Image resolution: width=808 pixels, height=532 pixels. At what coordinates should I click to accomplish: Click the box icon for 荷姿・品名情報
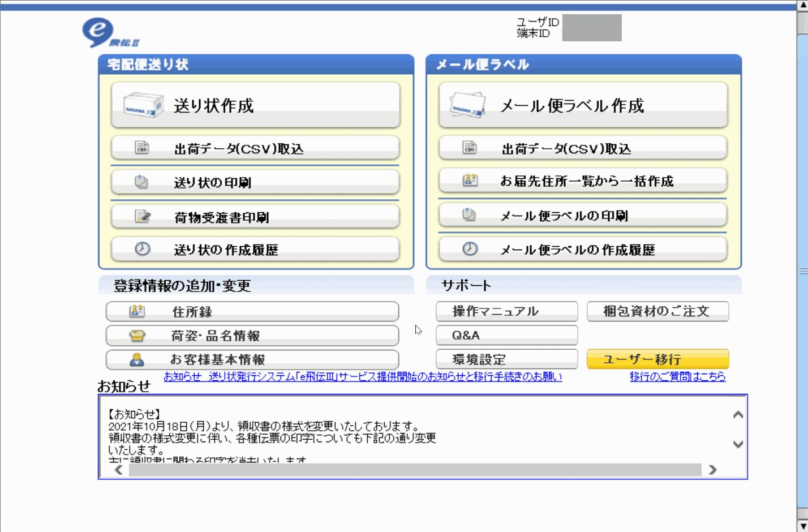(x=137, y=336)
